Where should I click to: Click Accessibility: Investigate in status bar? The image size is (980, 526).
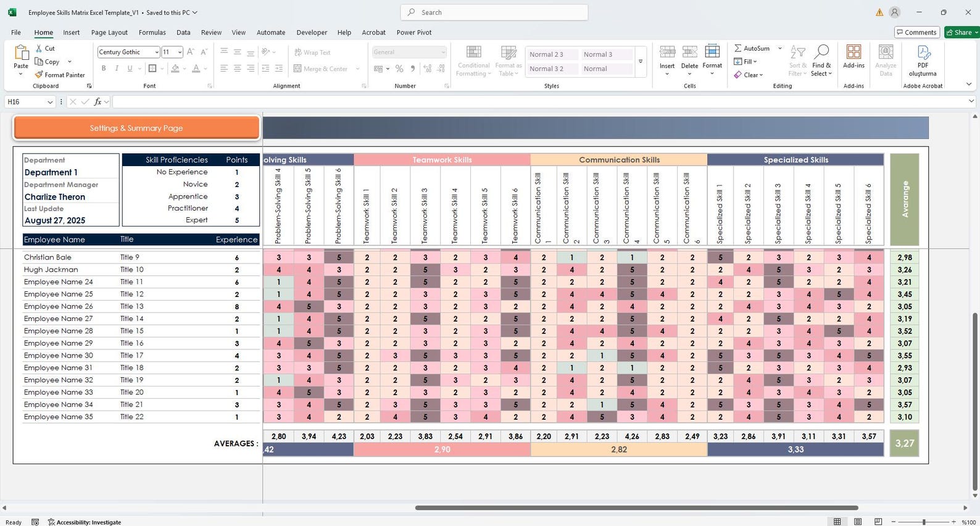(84, 522)
